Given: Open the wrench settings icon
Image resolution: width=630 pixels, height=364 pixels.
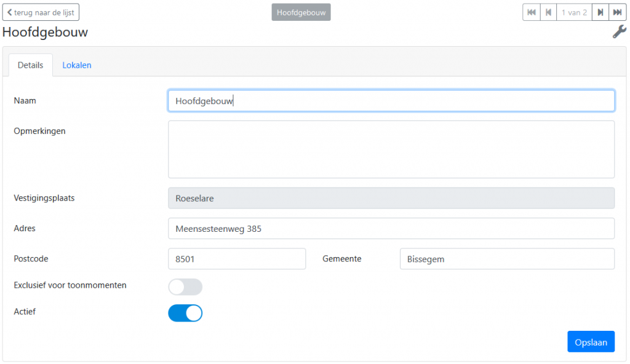Looking at the screenshot, I should tap(619, 32).
